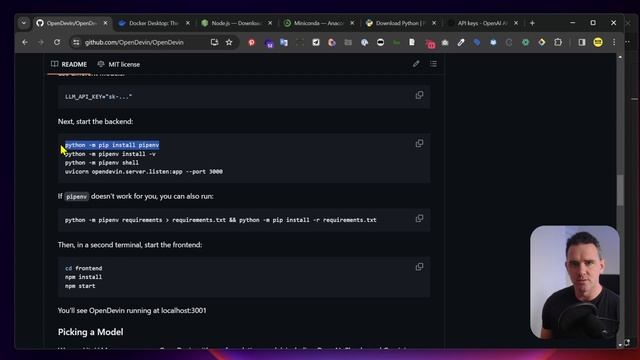This screenshot has width=640, height=360.
Task: Open site information icon in address bar
Action: pos(76,42)
